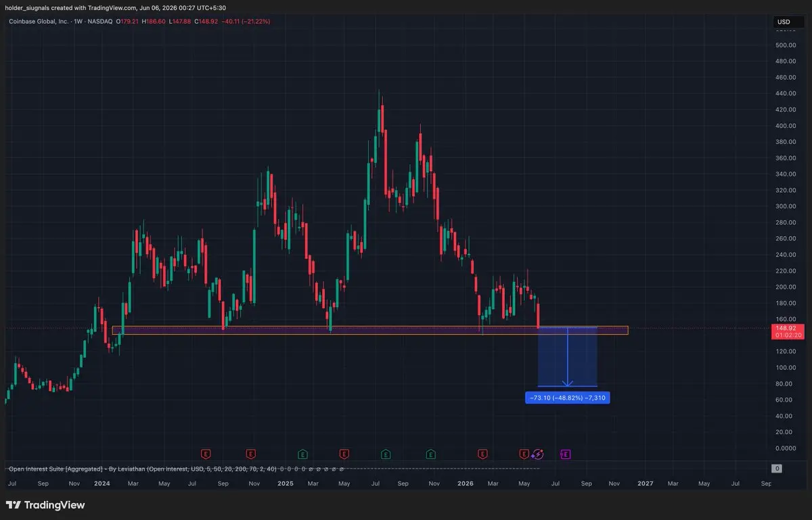
Task: Open the green earnings marker near Feb 2025
Action: [x=302, y=454]
